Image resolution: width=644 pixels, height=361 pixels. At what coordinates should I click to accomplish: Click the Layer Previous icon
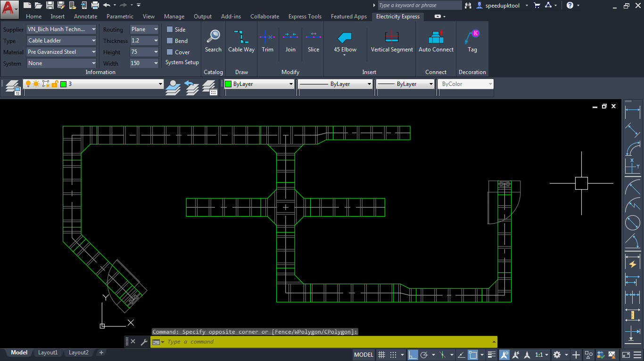coord(191,87)
